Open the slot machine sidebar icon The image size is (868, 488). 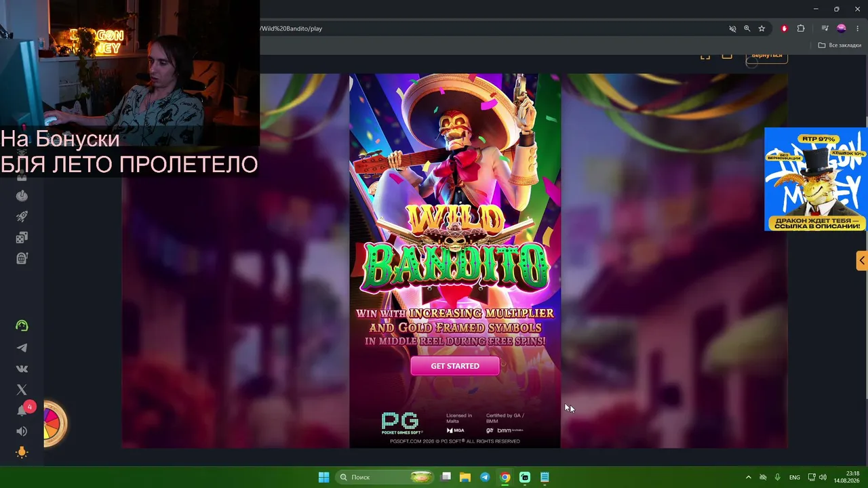[22, 258]
